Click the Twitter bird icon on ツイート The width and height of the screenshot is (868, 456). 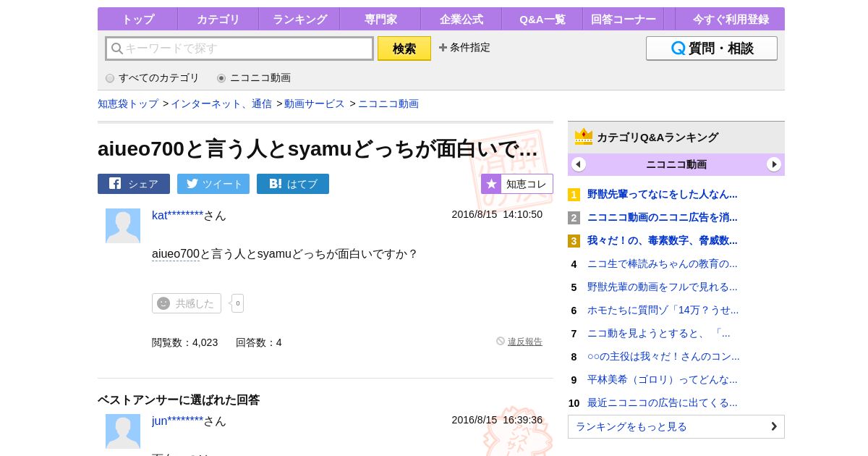point(192,184)
